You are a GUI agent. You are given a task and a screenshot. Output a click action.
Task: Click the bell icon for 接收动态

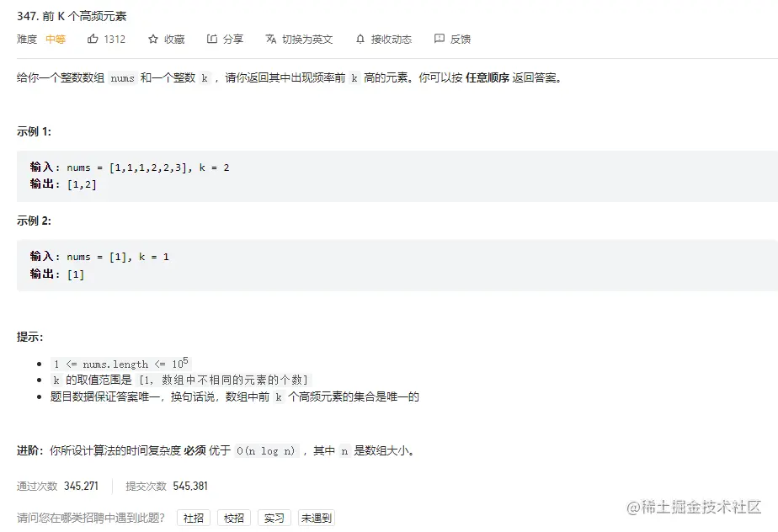click(x=360, y=39)
